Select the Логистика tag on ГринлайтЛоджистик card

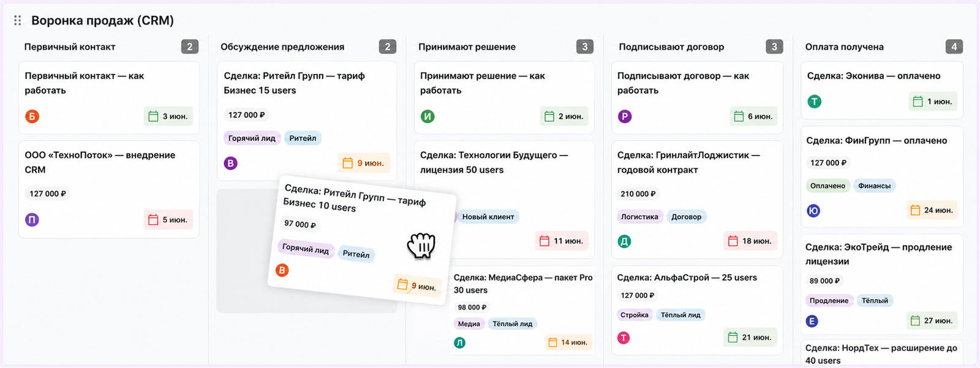click(639, 217)
